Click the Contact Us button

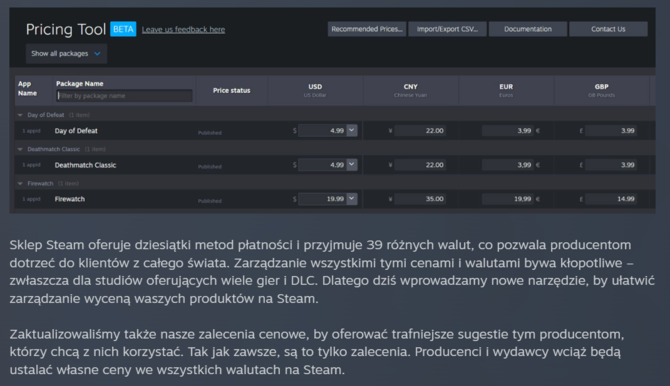608,29
